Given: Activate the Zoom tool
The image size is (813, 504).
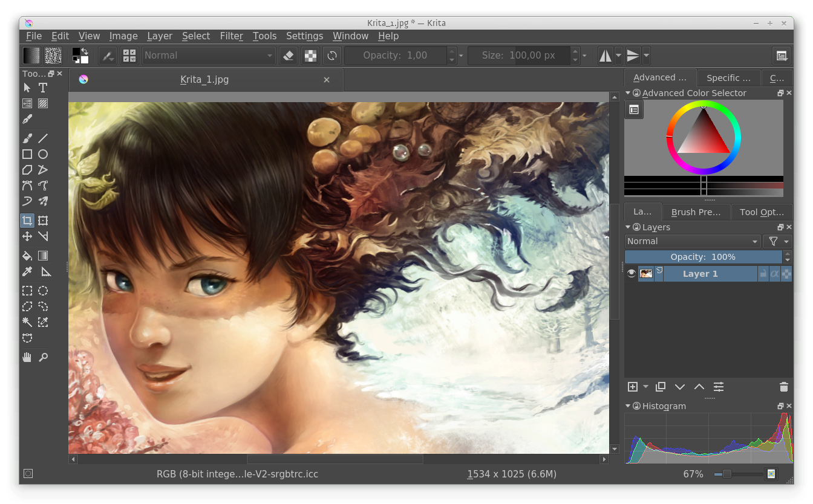Looking at the screenshot, I should pos(43,357).
